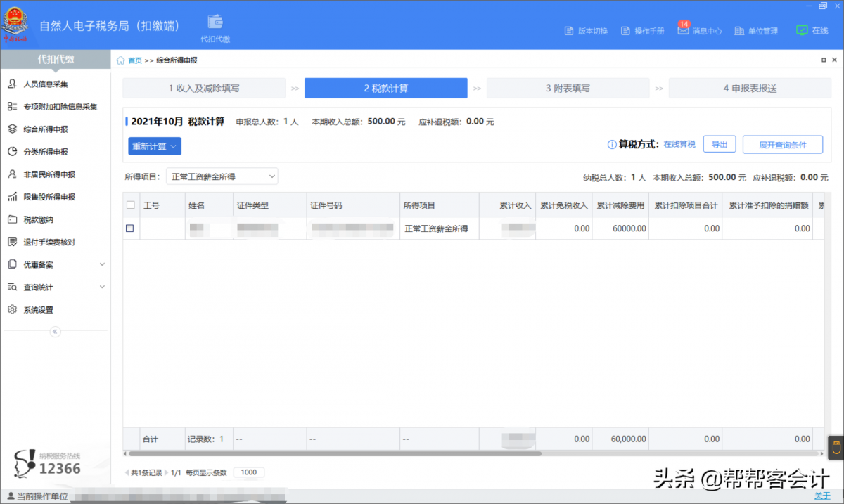The width and height of the screenshot is (844, 504).
Task: Click the 版本切换 icon in the header
Action: click(569, 31)
